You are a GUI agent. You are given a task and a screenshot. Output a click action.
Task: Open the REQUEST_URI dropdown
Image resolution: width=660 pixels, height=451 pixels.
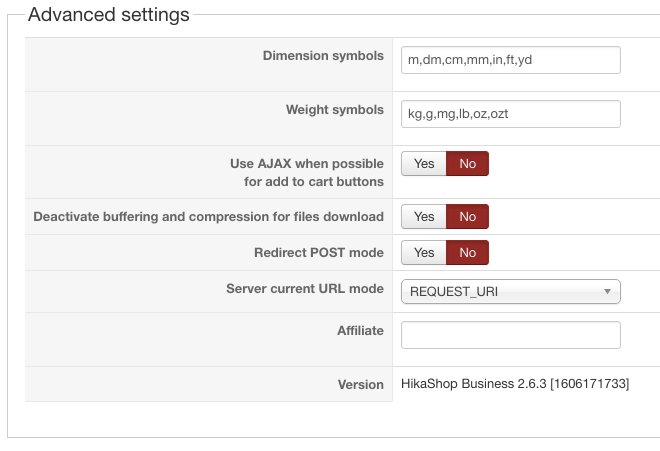pyautogui.click(x=510, y=291)
